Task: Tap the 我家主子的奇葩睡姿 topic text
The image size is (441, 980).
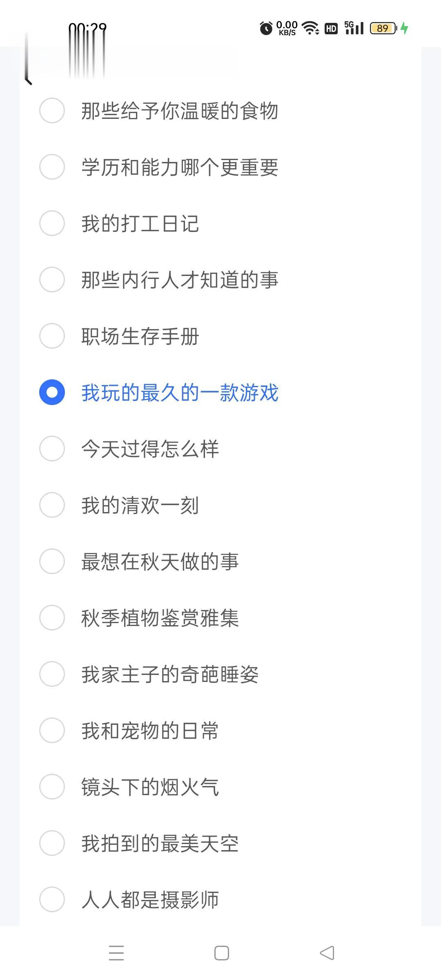Action: (x=170, y=674)
